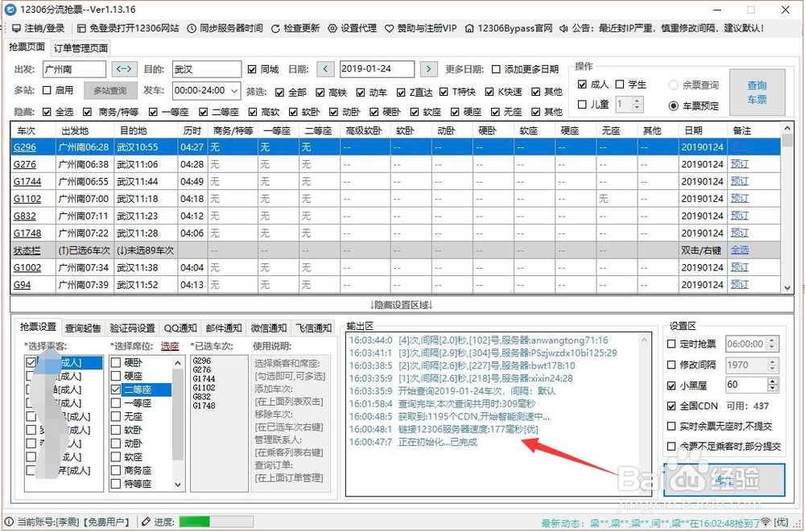Toggle 成人 passenger checkbox
This screenshot has width=805, height=532.
tap(582, 85)
